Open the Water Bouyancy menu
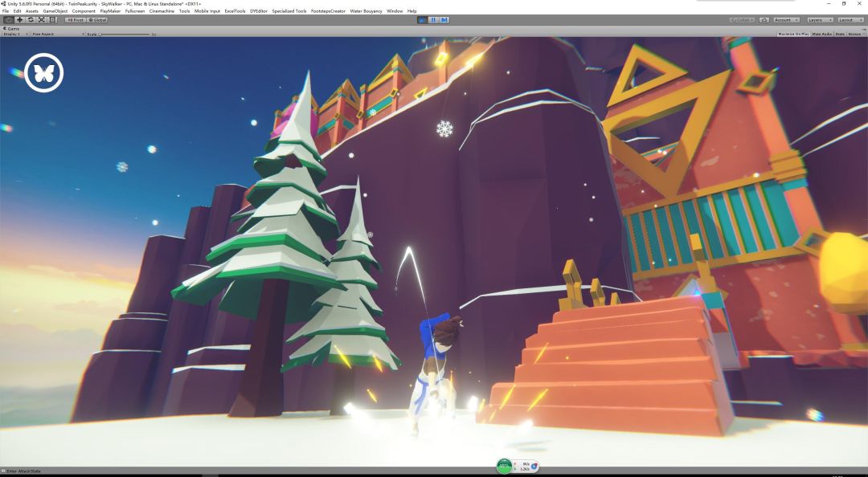The width and height of the screenshot is (868, 477). (366, 11)
